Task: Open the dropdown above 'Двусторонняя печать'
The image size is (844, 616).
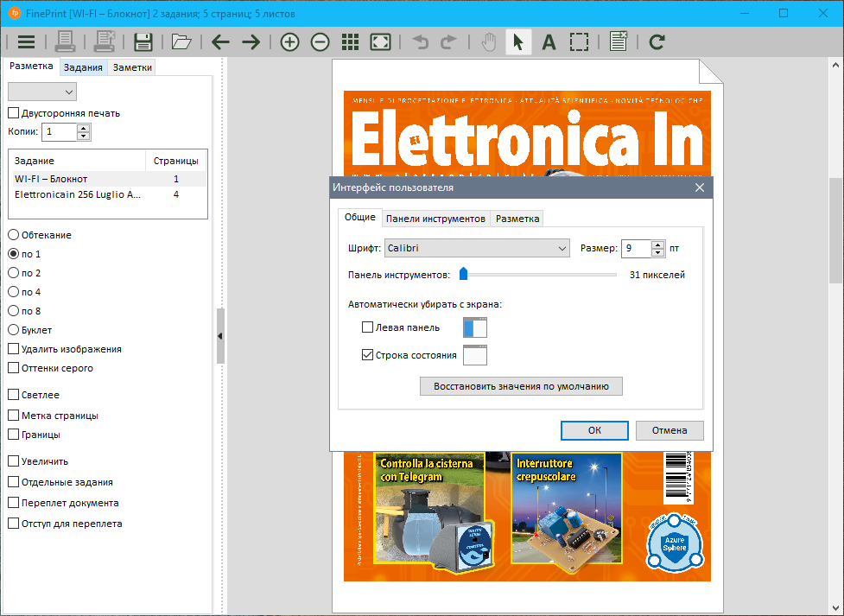Action: [42, 92]
